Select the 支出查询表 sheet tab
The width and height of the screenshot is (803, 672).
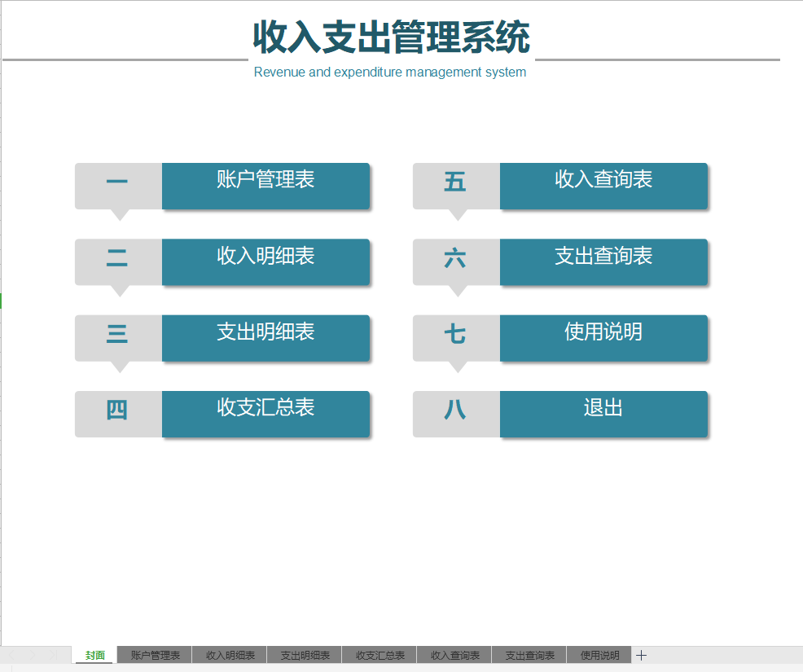click(529, 654)
